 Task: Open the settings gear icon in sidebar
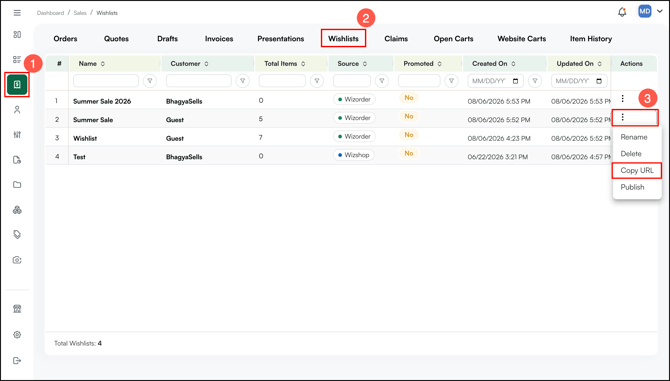[x=17, y=335]
